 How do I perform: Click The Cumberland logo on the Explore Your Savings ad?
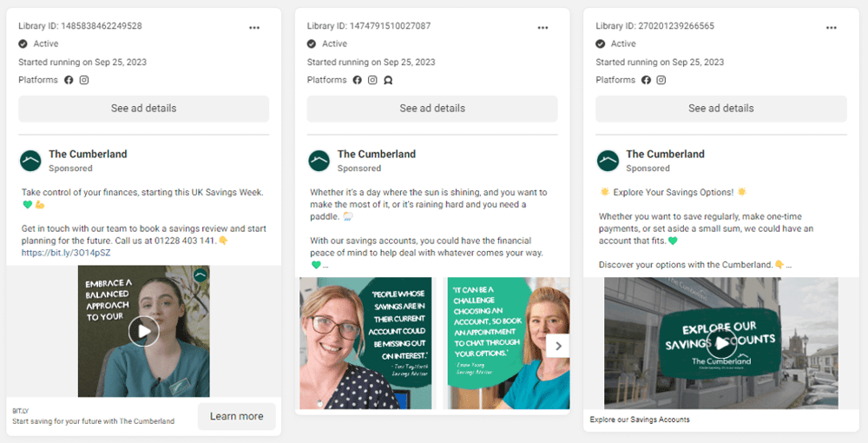pyautogui.click(x=608, y=161)
